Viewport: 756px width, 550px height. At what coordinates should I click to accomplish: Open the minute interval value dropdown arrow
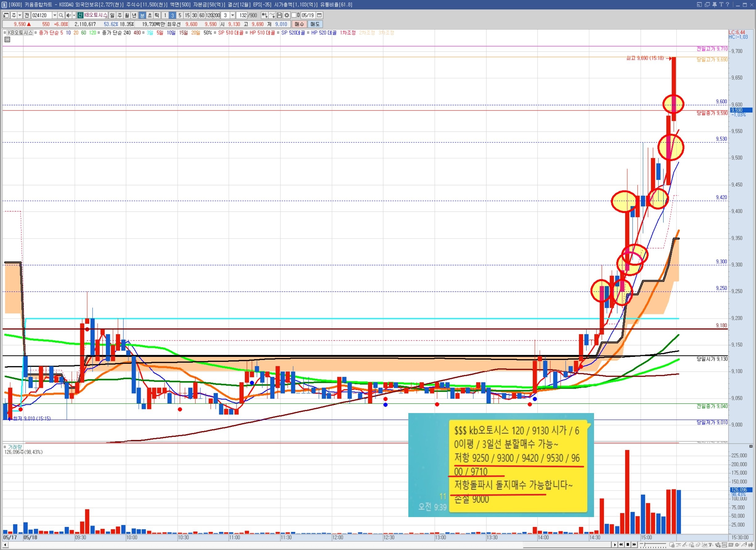click(x=233, y=15)
